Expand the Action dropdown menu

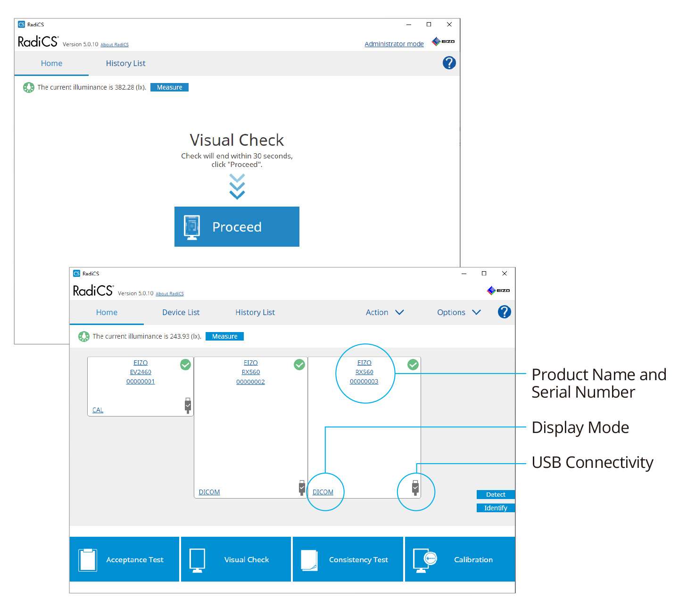click(x=385, y=312)
